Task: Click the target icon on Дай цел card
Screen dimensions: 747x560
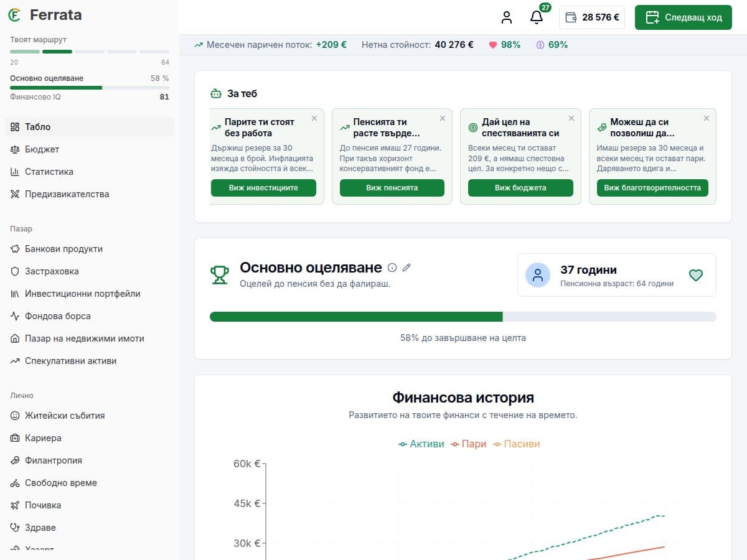Action: [473, 128]
